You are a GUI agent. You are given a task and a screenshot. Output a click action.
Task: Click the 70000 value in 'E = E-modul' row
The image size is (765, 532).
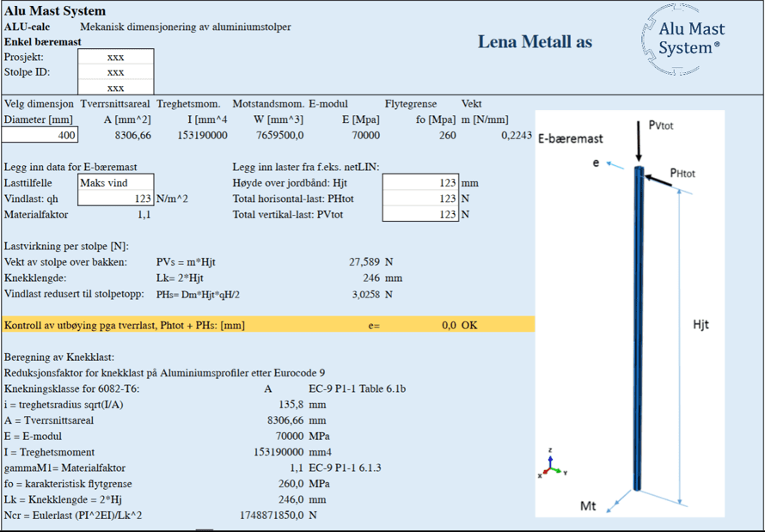tap(290, 436)
